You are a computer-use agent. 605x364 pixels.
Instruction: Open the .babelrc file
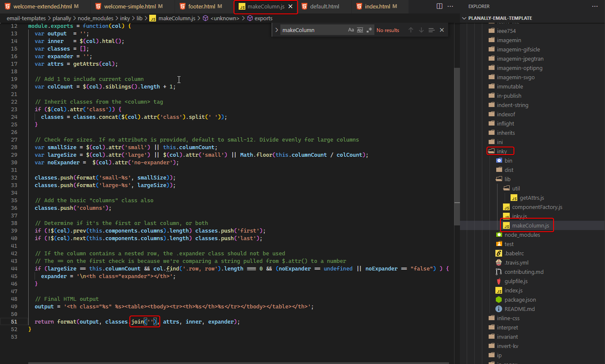(514, 253)
